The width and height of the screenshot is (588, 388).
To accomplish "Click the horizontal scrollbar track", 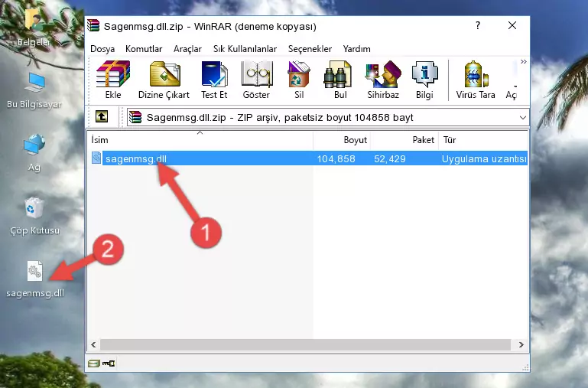I will (x=305, y=344).
